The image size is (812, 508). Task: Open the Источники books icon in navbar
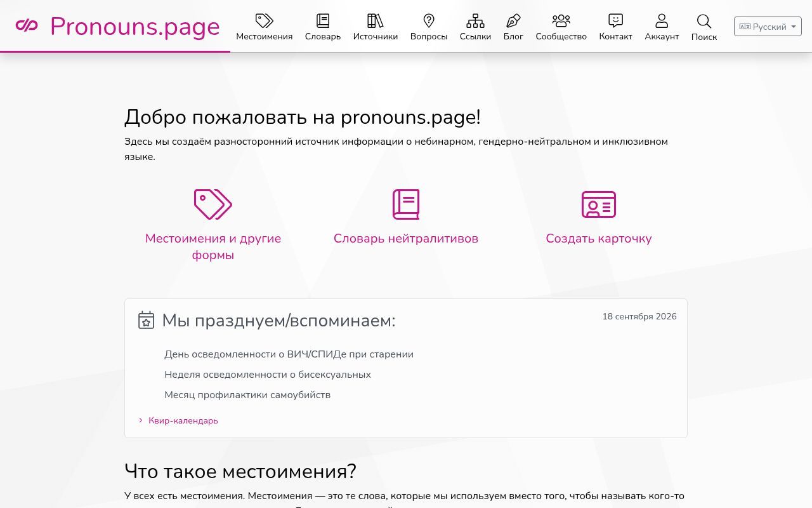point(376,21)
